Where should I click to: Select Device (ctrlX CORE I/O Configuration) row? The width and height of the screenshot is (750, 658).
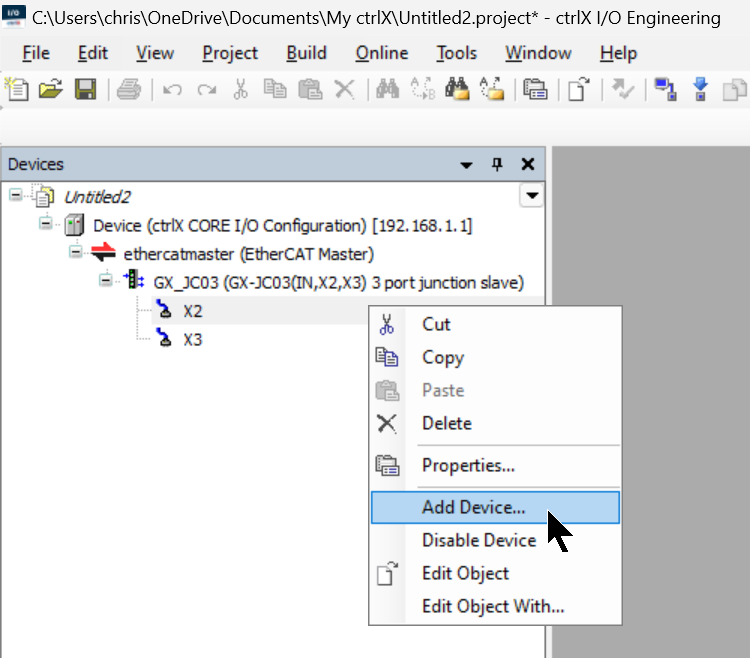(x=283, y=225)
